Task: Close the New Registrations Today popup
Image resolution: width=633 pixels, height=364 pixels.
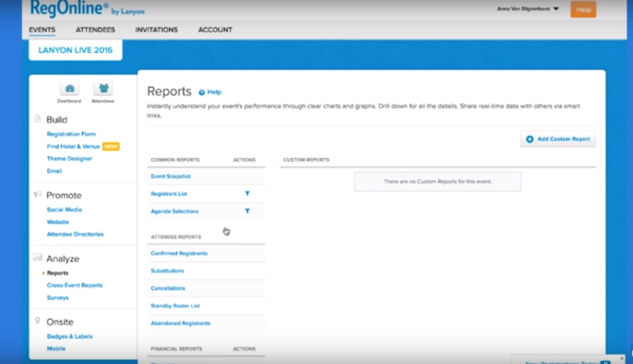Action: [x=621, y=358]
